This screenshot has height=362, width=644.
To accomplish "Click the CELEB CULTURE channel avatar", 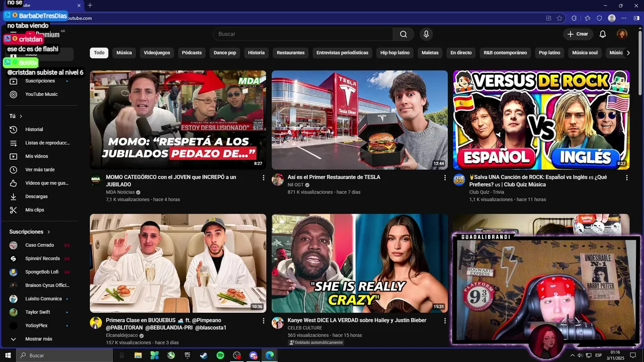I will click(278, 323).
